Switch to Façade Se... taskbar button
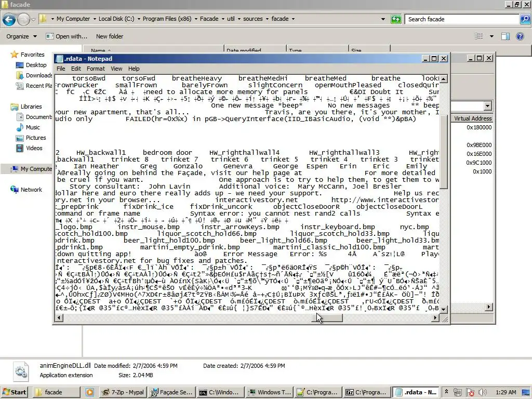 click(171, 392)
